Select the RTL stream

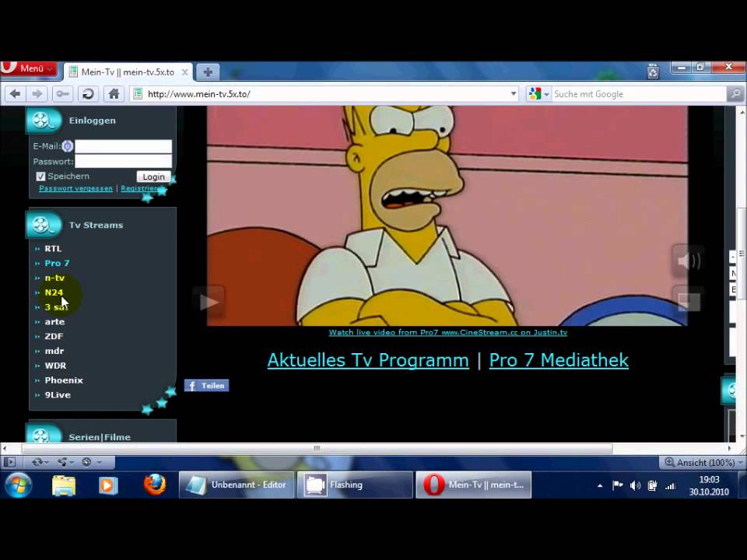(x=53, y=249)
